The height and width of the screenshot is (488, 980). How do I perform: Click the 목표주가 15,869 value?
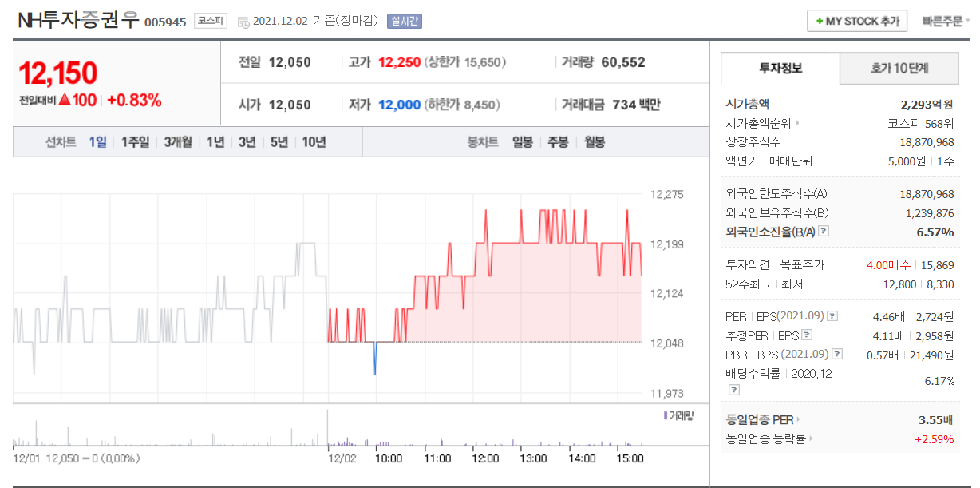(x=938, y=265)
